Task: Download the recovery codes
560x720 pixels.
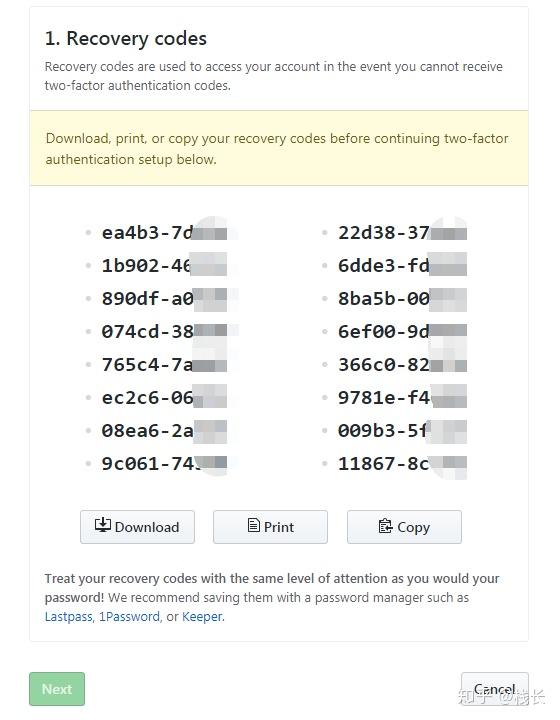Action: tap(137, 527)
